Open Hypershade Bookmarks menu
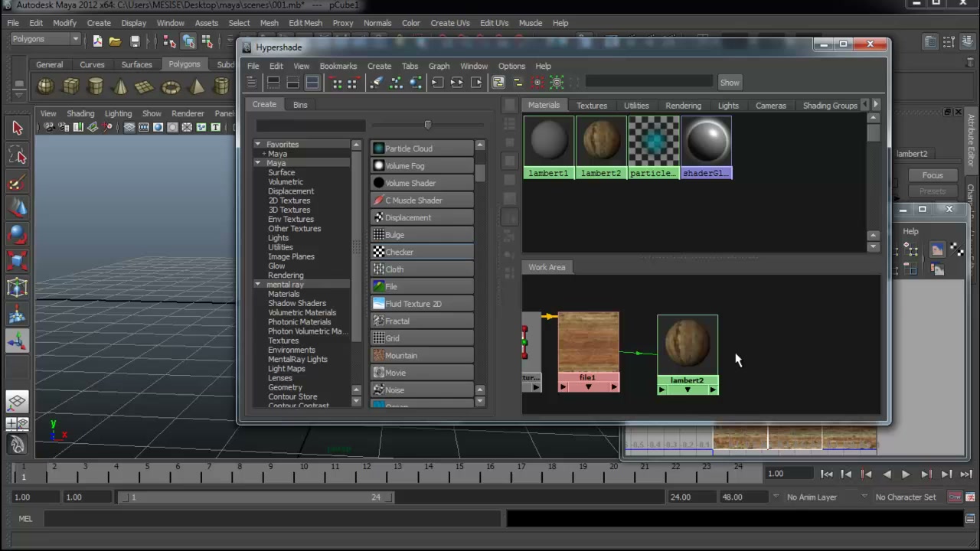This screenshot has height=551, width=980. tap(338, 66)
